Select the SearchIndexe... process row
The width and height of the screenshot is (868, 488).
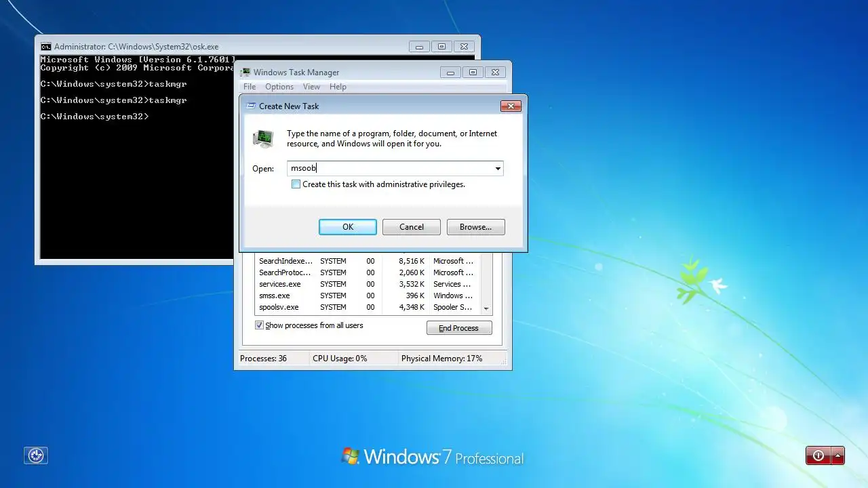coord(367,261)
